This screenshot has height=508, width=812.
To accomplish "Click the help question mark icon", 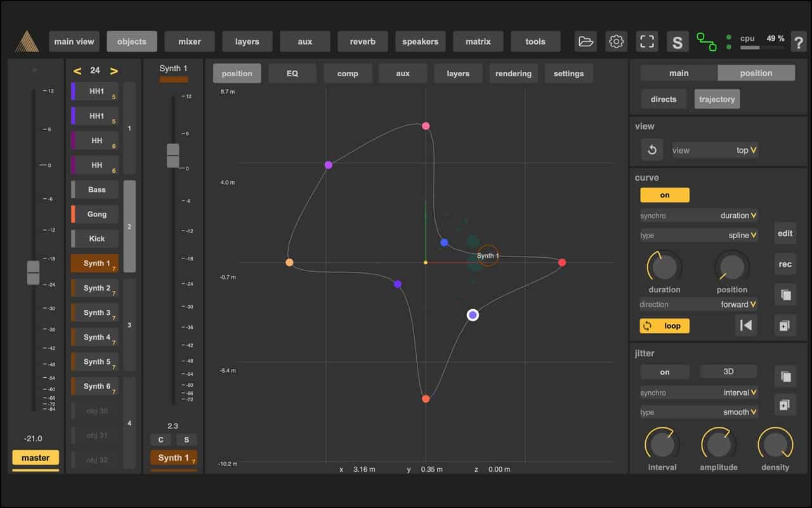I will pyautogui.click(x=798, y=43).
